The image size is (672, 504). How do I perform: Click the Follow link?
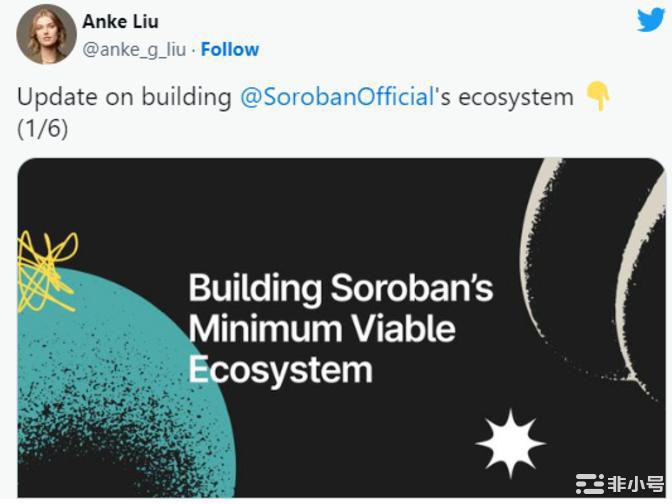point(230,49)
